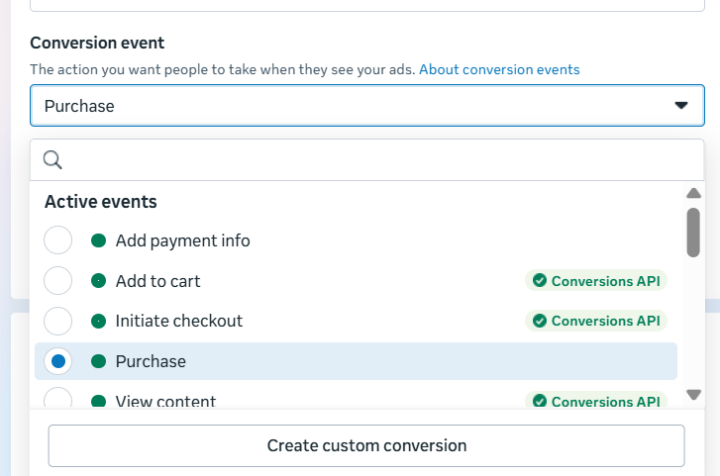The height and width of the screenshot is (476, 720).
Task: Click the Add to cart label
Action: [158, 281]
